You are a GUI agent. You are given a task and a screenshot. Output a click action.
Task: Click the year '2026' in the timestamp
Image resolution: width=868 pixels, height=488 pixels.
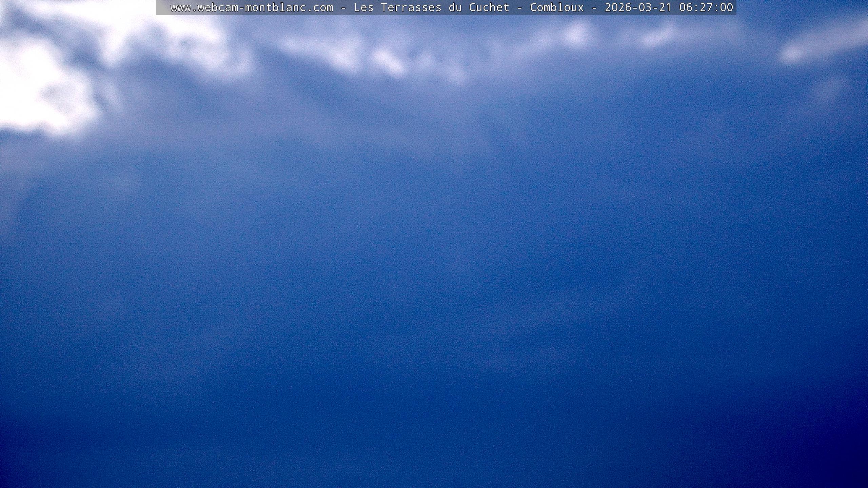coord(618,7)
